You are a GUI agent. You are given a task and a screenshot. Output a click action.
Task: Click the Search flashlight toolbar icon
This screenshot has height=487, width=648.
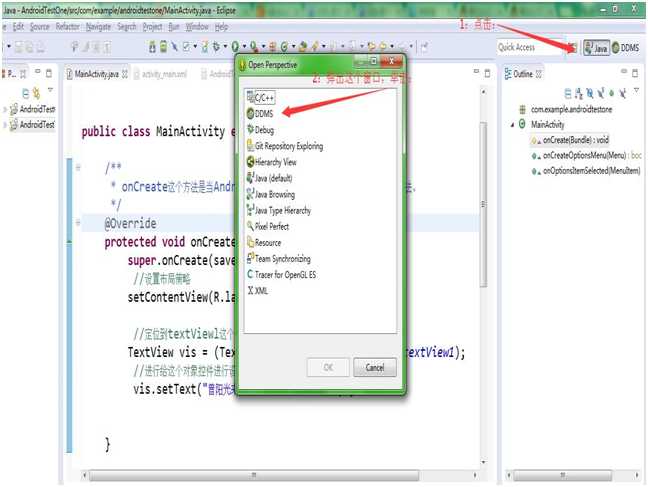315,47
